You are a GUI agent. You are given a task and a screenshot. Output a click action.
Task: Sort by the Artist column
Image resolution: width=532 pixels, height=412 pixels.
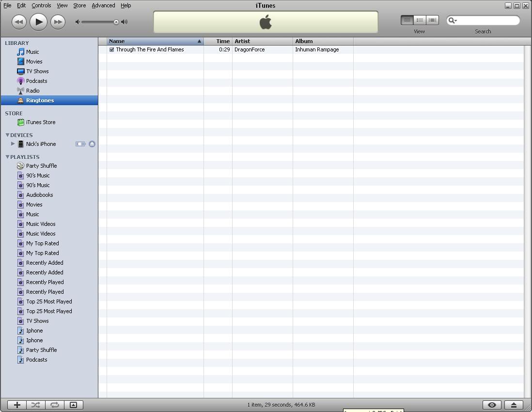(x=262, y=41)
